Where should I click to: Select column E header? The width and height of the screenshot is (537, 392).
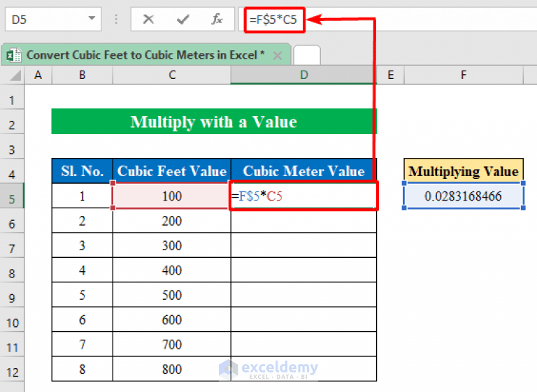390,75
